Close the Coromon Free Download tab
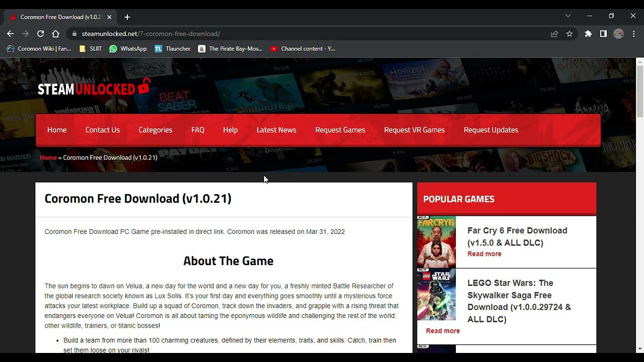The width and height of the screenshot is (644, 362). point(109,17)
